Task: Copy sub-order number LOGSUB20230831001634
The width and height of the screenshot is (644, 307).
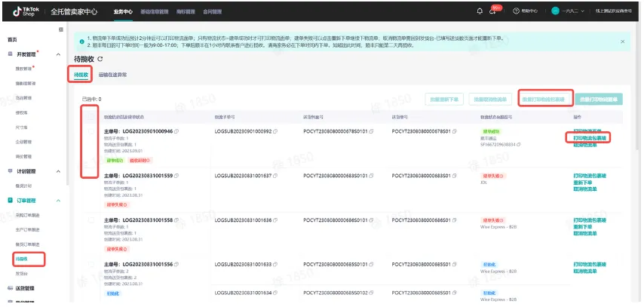Action: point(275,293)
